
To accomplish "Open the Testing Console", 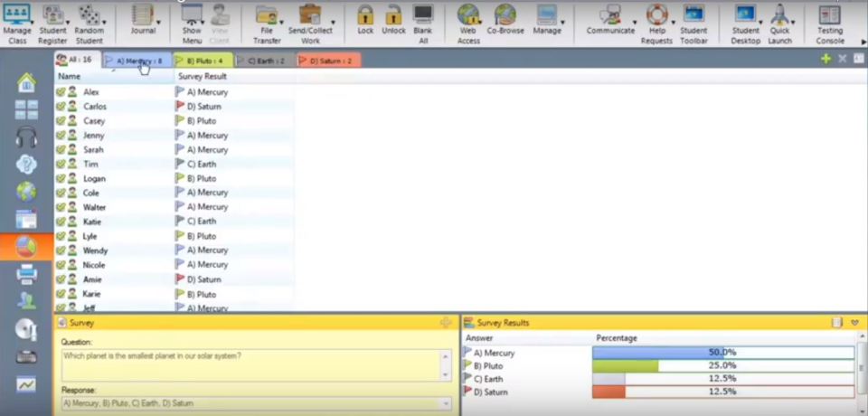I will point(830,24).
